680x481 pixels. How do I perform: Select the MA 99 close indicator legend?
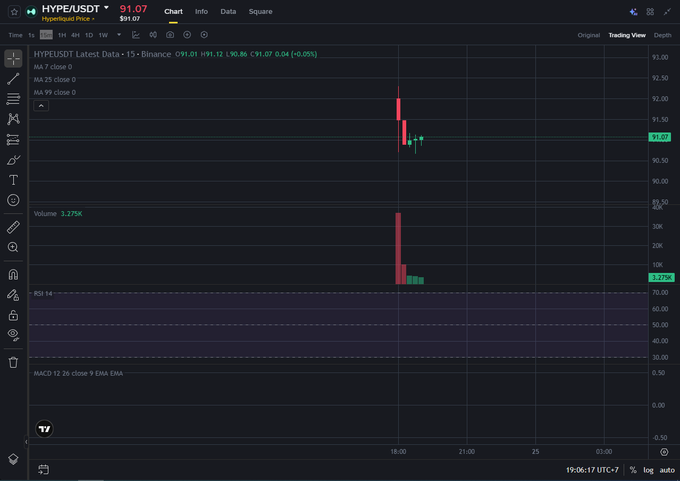pyautogui.click(x=55, y=92)
